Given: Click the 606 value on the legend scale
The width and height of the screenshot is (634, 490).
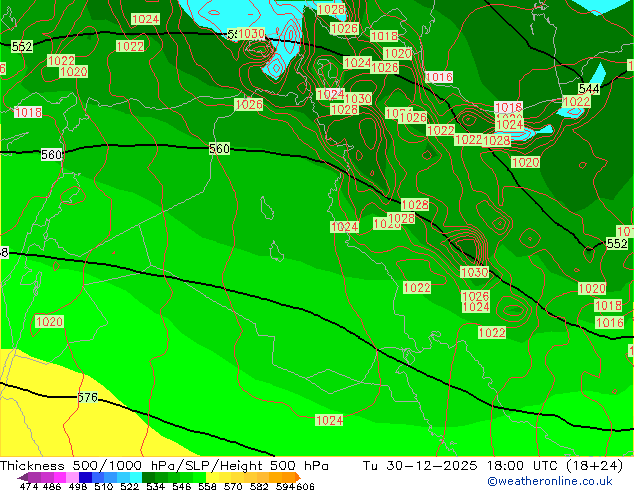Looking at the screenshot, I should tap(305, 486).
